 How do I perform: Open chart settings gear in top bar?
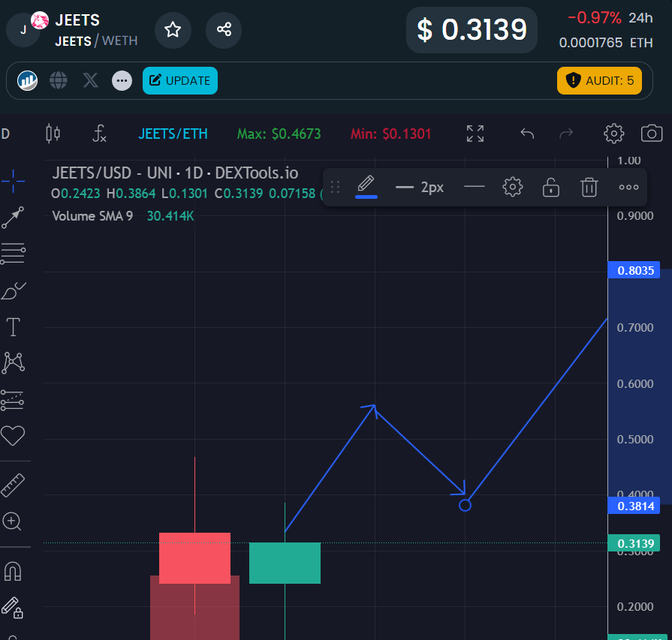613,134
